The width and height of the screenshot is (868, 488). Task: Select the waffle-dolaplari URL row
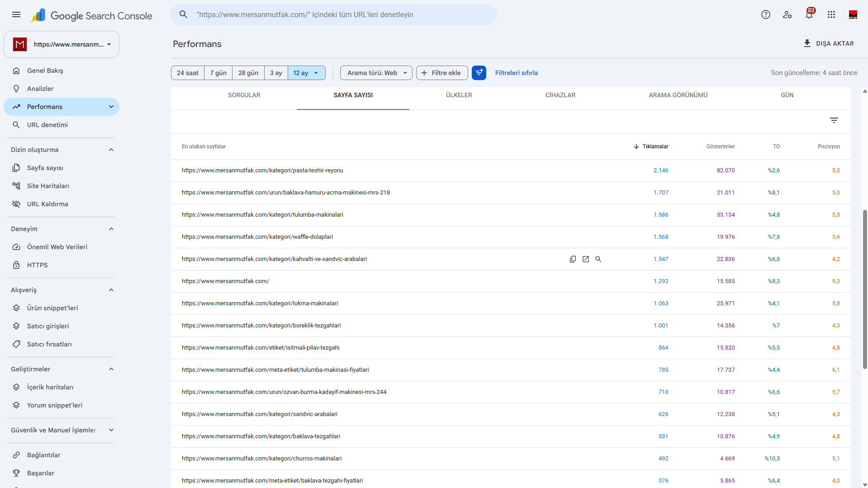[511, 237]
